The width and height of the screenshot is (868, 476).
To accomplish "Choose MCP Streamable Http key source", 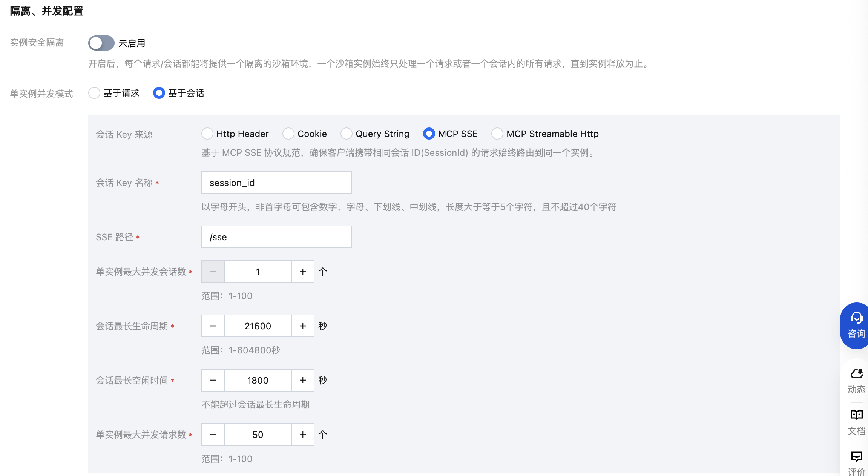I will [x=497, y=134].
